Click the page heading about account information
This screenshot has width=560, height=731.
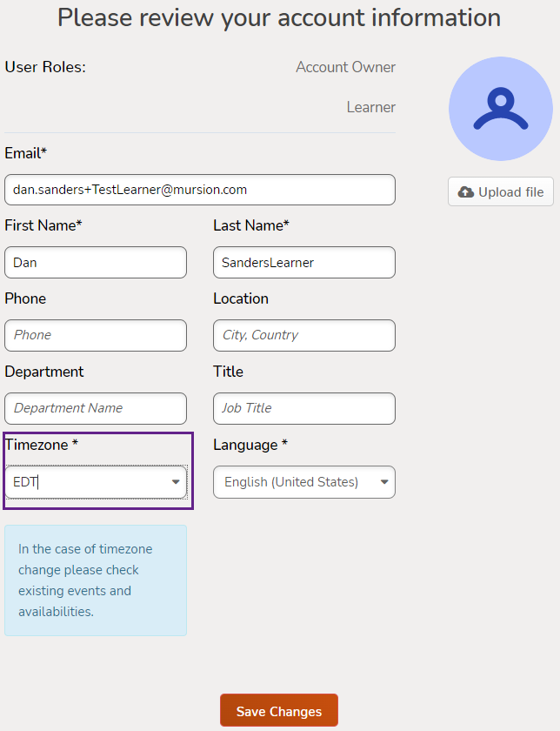pyautogui.click(x=279, y=17)
